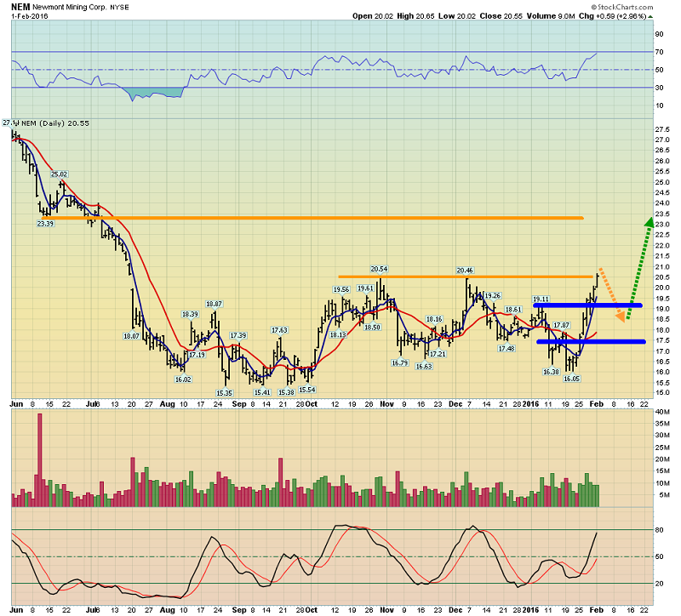Click the 20 level on stochastic axis

point(659,584)
